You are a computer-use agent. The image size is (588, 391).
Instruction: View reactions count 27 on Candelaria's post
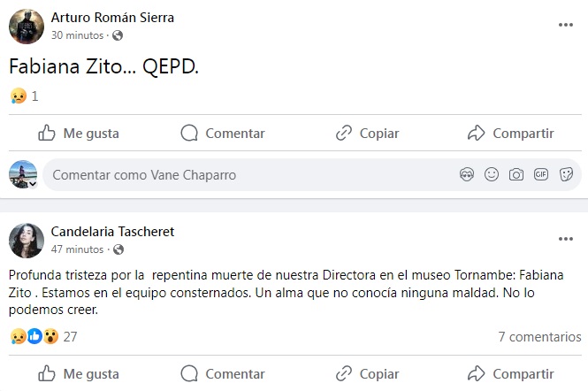coord(71,337)
